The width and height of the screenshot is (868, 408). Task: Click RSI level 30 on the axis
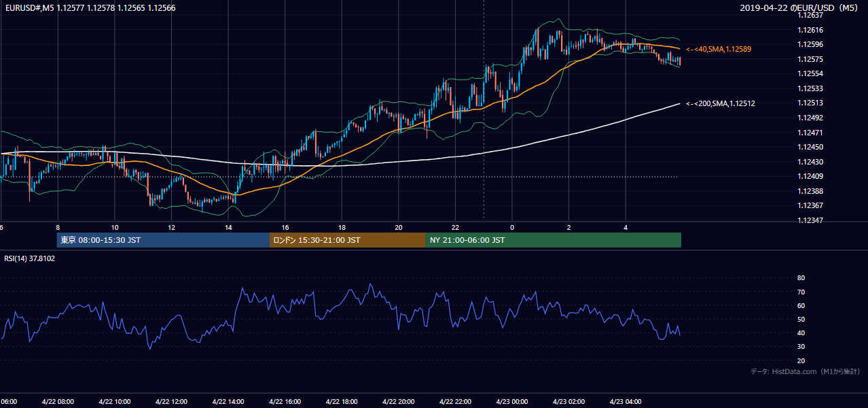pyautogui.click(x=801, y=347)
